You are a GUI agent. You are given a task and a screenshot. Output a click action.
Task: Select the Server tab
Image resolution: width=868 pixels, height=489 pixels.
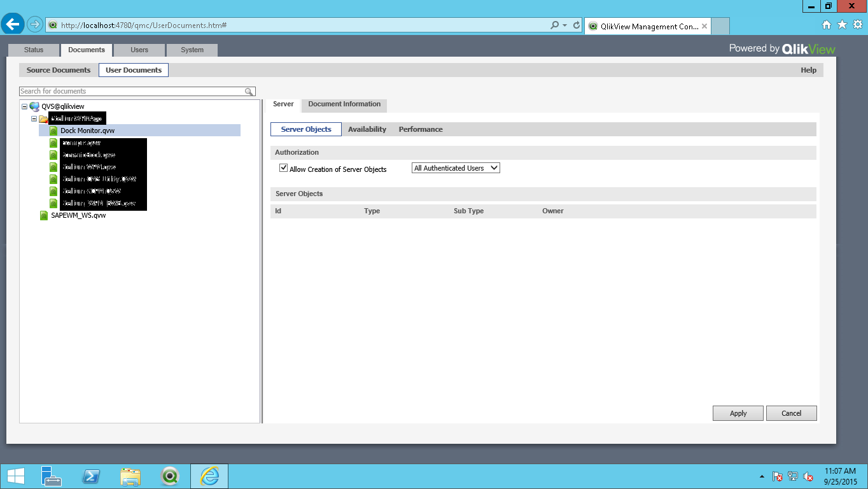click(283, 104)
